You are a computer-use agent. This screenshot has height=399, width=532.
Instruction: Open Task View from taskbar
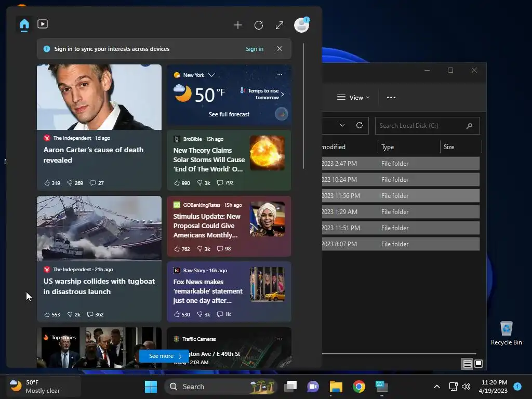coord(290,387)
